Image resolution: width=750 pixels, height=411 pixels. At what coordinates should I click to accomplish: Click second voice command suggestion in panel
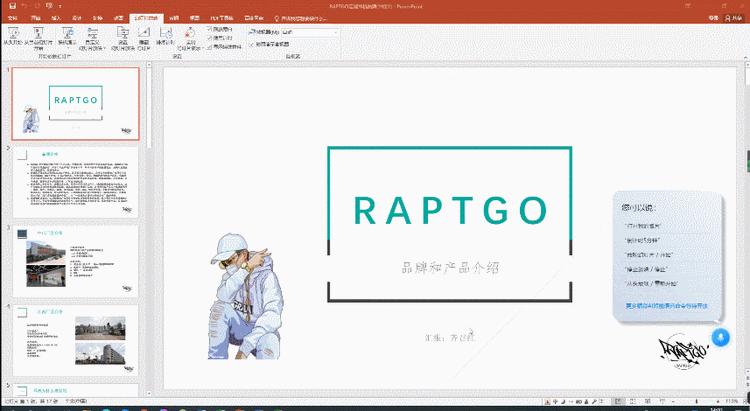coord(642,240)
